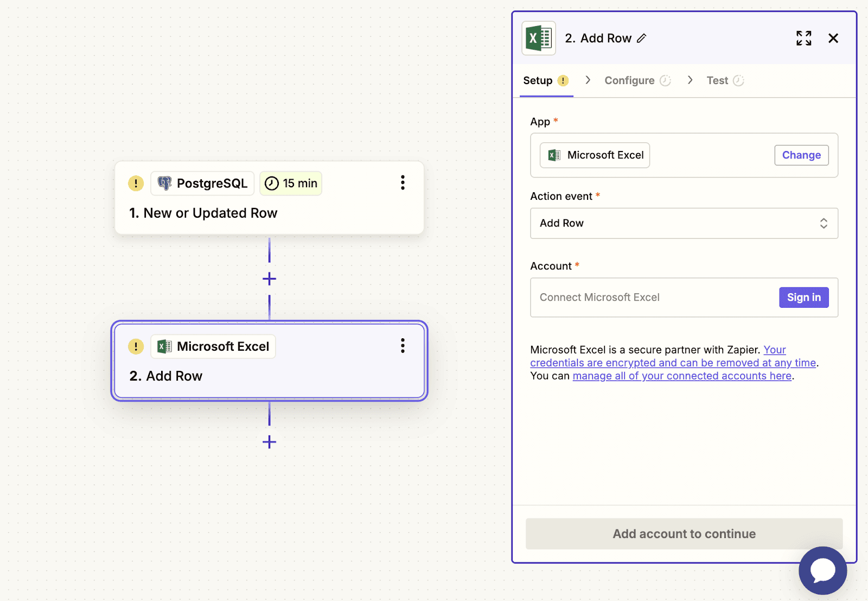
Task: Click the warning icon on Microsoft Excel step
Action: coord(136,346)
